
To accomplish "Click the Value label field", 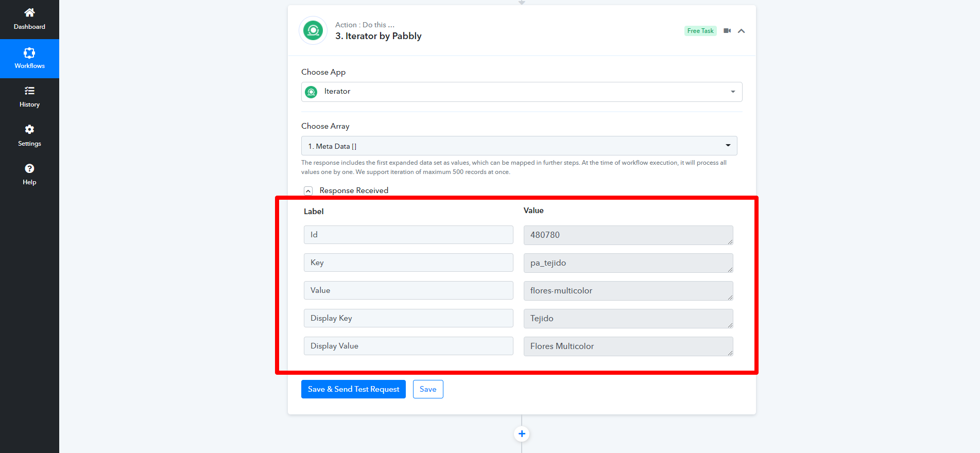I will [408, 290].
